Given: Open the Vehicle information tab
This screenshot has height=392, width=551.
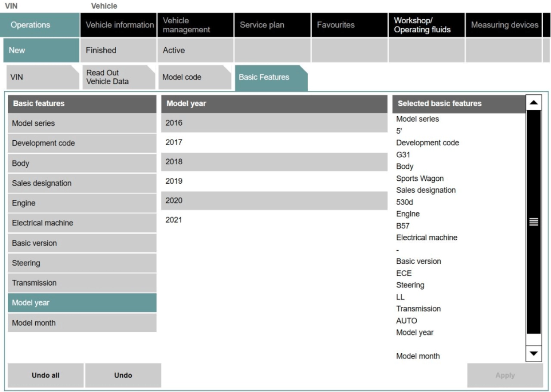Looking at the screenshot, I should coord(119,25).
